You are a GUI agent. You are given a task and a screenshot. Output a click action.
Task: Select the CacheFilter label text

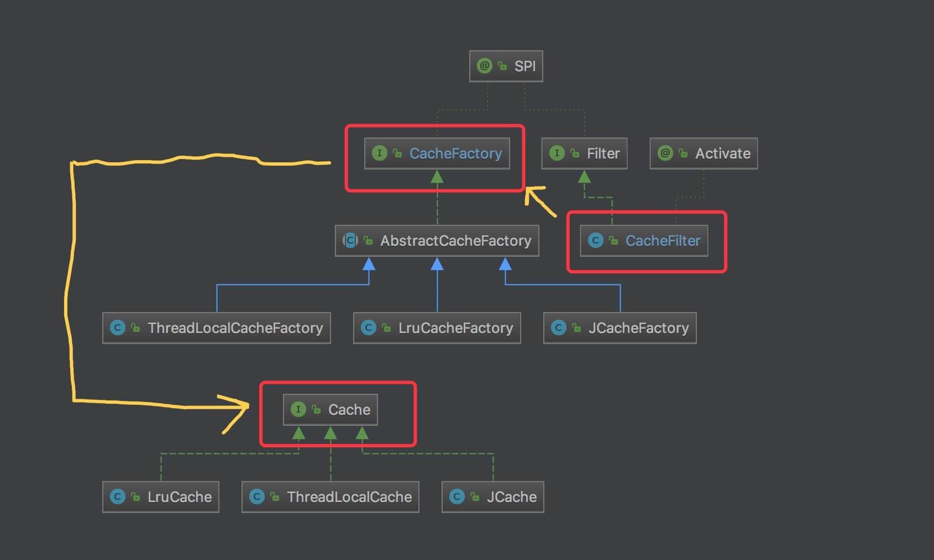click(663, 241)
